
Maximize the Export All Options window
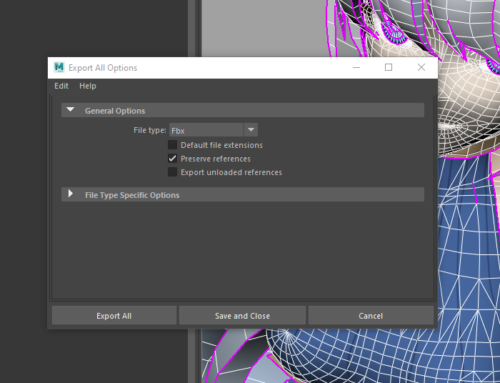(388, 68)
